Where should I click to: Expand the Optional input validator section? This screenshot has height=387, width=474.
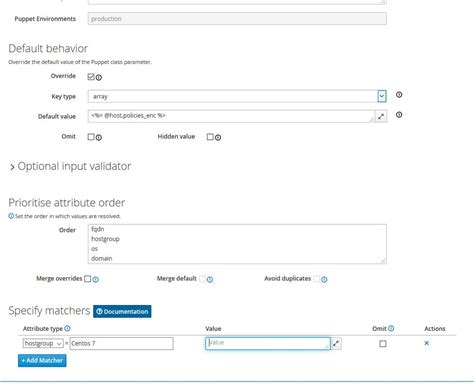(x=70, y=166)
